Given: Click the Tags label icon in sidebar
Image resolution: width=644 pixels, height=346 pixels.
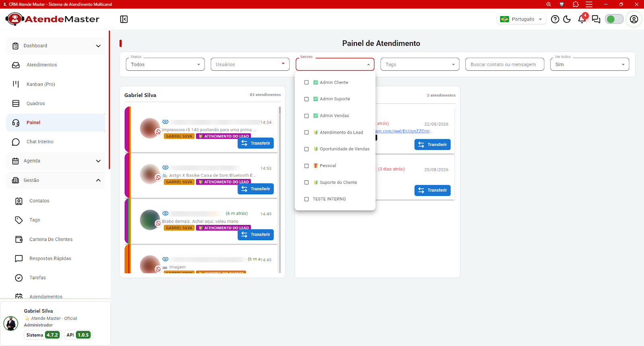Looking at the screenshot, I should click(19, 220).
